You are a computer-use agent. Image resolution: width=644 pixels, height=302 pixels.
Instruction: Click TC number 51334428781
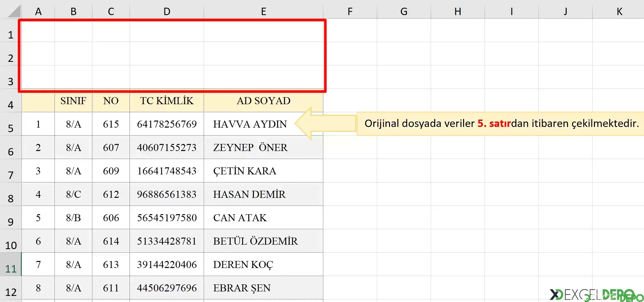pyautogui.click(x=167, y=241)
